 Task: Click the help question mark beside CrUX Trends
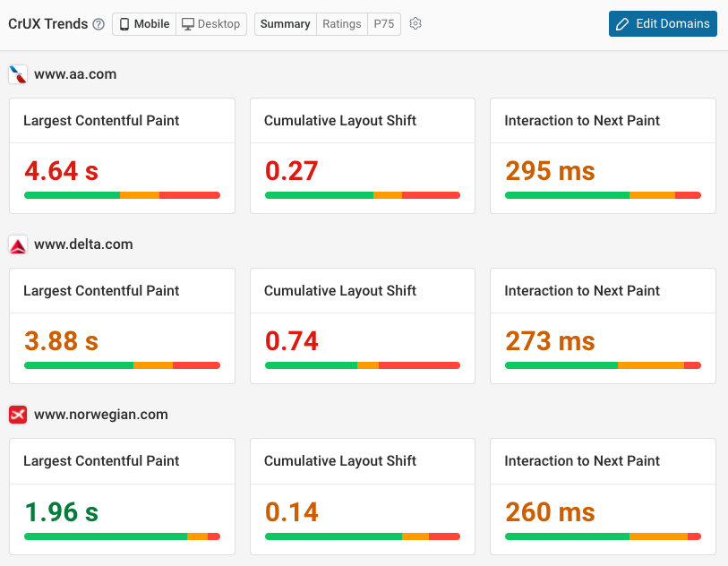(x=98, y=23)
